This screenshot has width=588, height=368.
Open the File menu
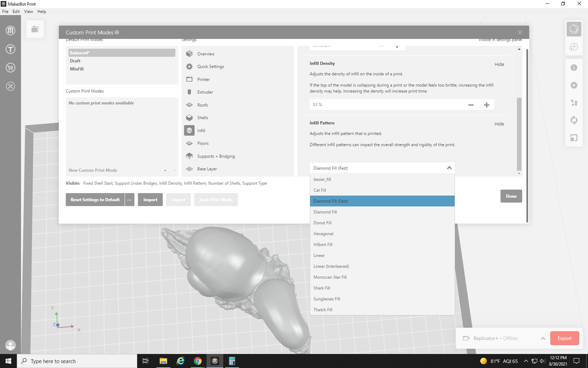coord(5,12)
